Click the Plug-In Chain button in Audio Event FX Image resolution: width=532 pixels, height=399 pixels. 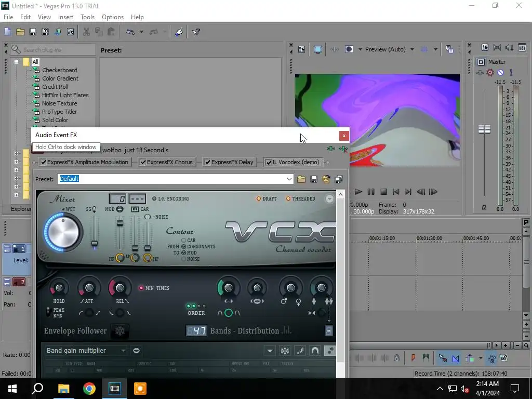[x=331, y=149]
